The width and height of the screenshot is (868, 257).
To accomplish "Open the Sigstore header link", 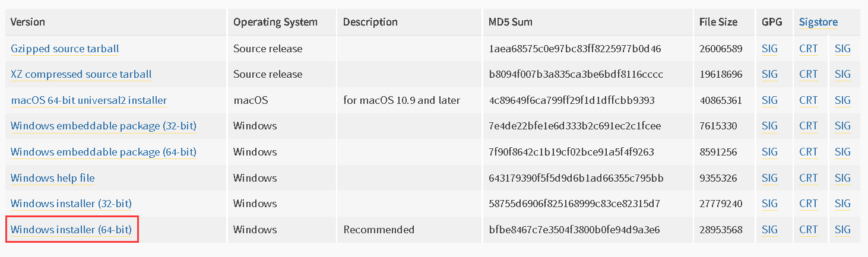I will 818,22.
